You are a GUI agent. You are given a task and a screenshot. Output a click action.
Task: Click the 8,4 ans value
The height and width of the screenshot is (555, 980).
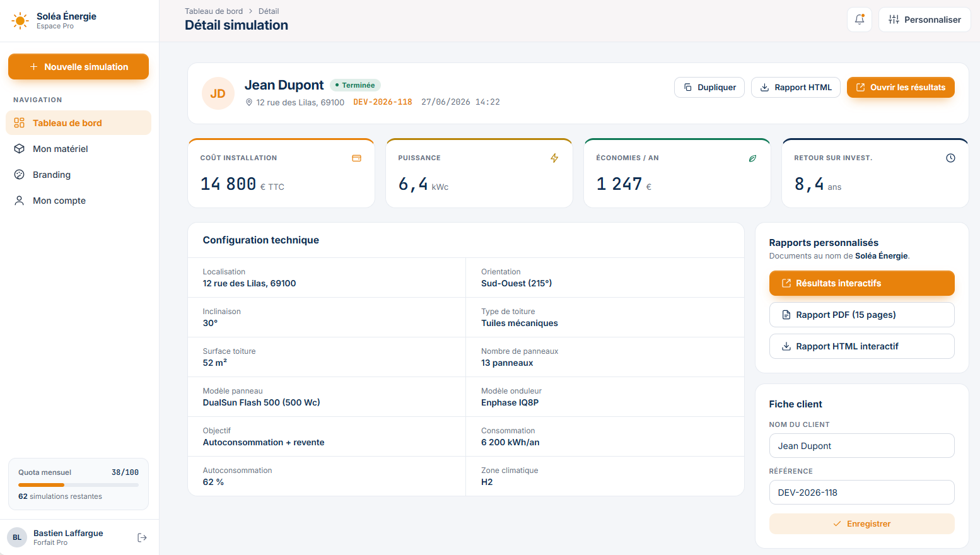point(818,184)
